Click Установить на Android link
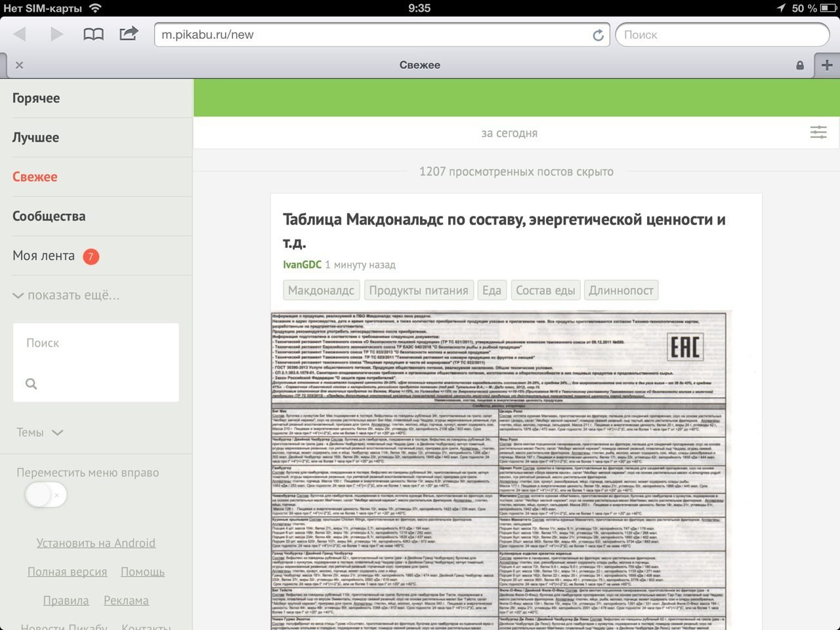The image size is (840, 630). pos(96,543)
